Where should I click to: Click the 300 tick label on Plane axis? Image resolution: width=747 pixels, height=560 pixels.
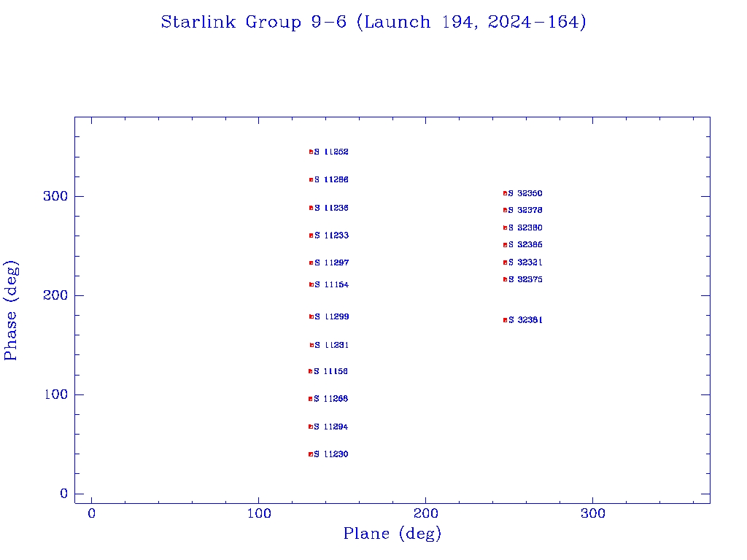point(593,513)
